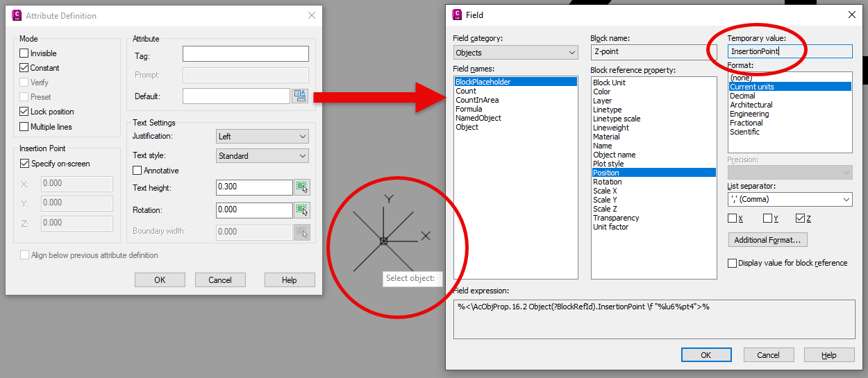The width and height of the screenshot is (868, 378).
Task: Enable Display value for block reference
Action: (x=732, y=263)
